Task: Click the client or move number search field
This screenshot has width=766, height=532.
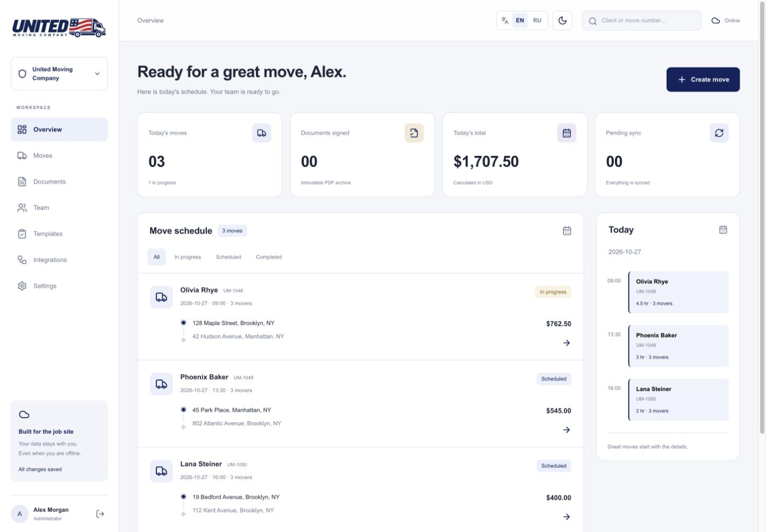Action: [x=641, y=20]
